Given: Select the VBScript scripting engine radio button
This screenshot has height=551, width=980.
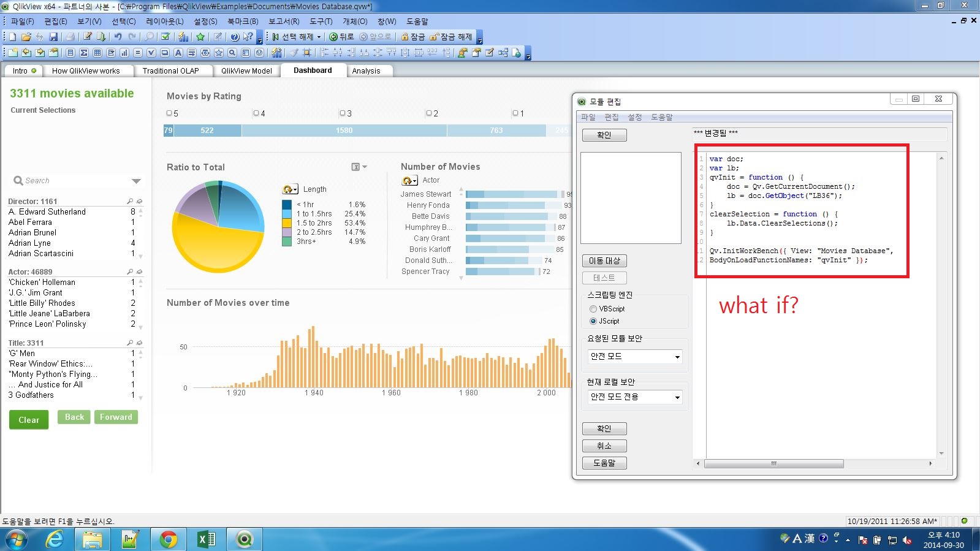Looking at the screenshot, I should [x=593, y=309].
